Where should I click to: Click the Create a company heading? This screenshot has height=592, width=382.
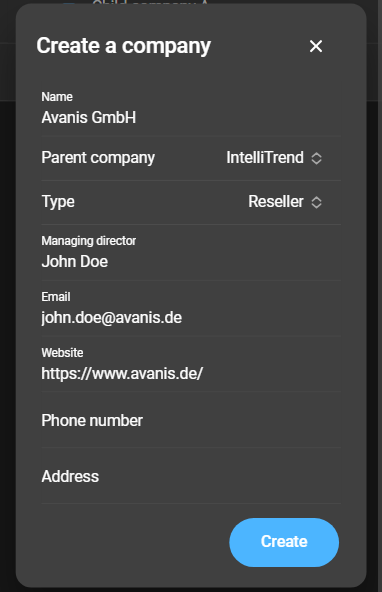click(x=123, y=46)
